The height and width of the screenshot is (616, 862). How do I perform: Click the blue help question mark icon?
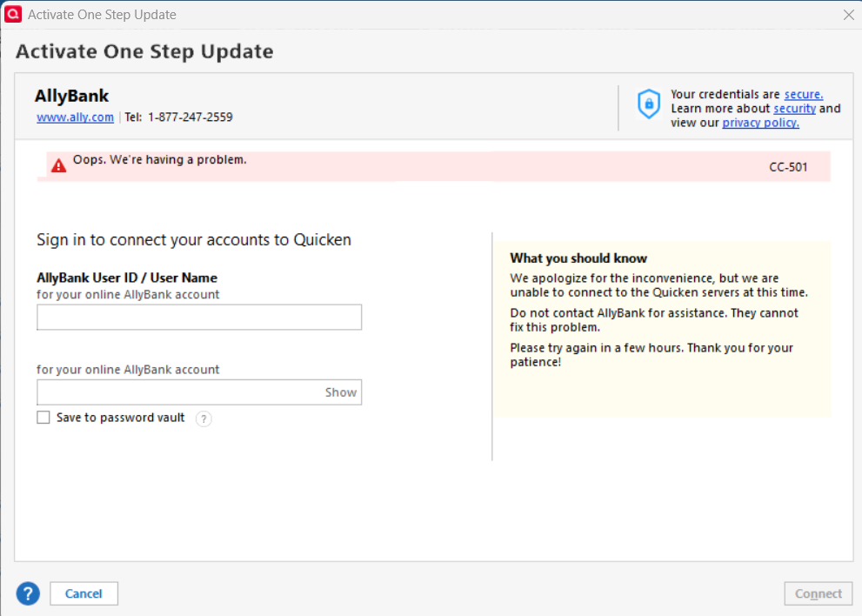coord(28,593)
